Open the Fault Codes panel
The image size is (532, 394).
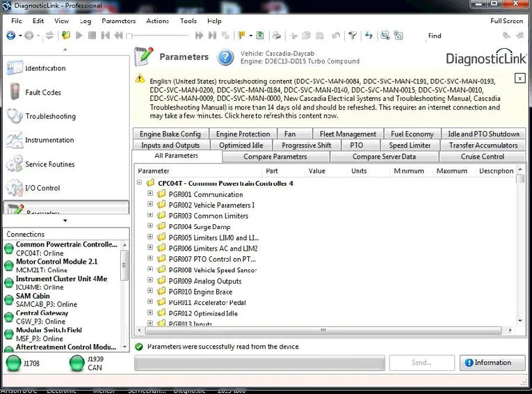click(x=42, y=93)
